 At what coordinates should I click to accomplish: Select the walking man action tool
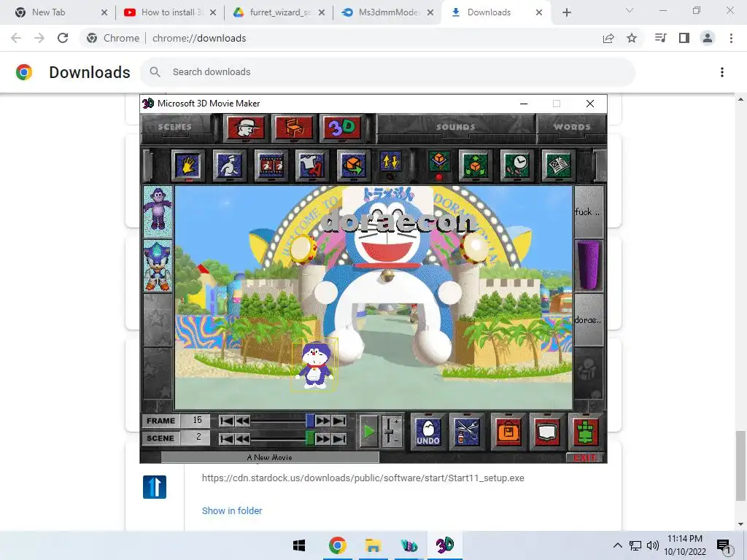(229, 166)
